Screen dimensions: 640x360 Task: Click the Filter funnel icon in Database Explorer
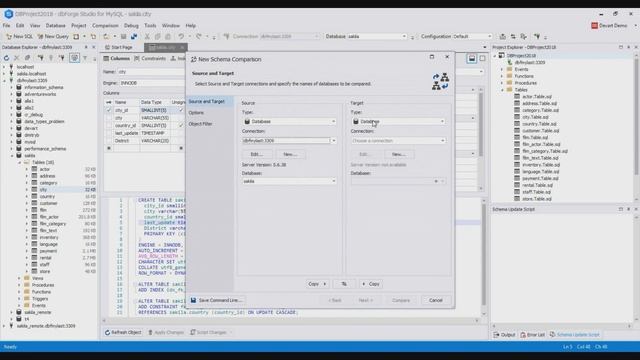point(85,58)
